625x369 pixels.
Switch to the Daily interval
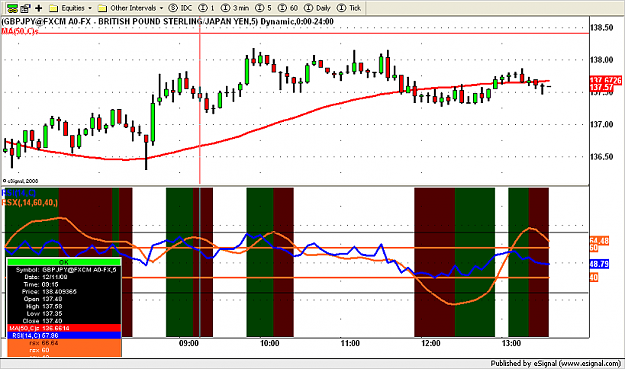pyautogui.click(x=318, y=8)
